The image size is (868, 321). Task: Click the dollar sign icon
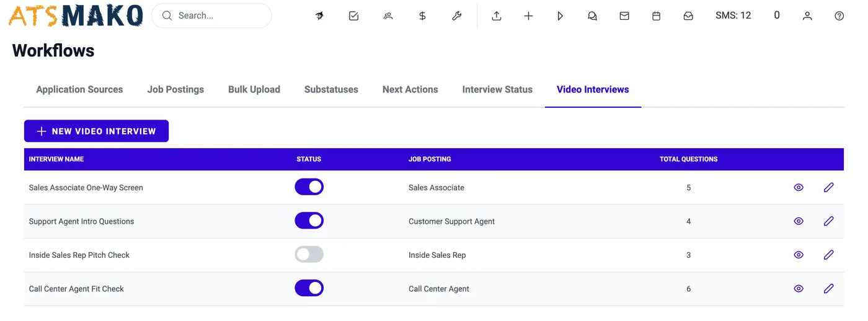click(422, 16)
